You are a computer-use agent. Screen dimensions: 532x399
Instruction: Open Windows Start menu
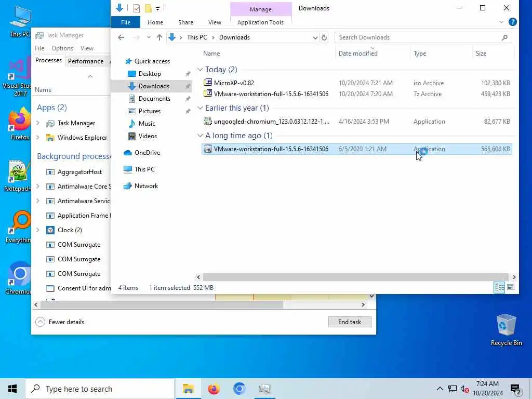(x=12, y=389)
